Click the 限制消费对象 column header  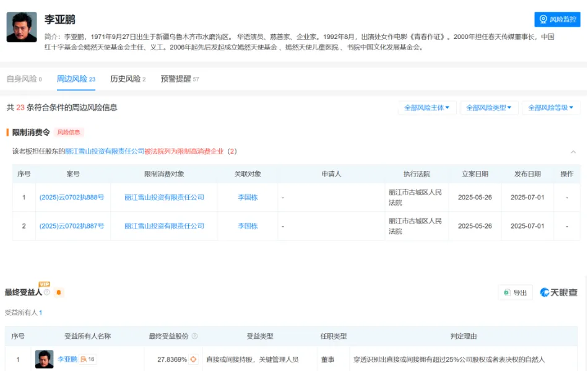pyautogui.click(x=164, y=173)
